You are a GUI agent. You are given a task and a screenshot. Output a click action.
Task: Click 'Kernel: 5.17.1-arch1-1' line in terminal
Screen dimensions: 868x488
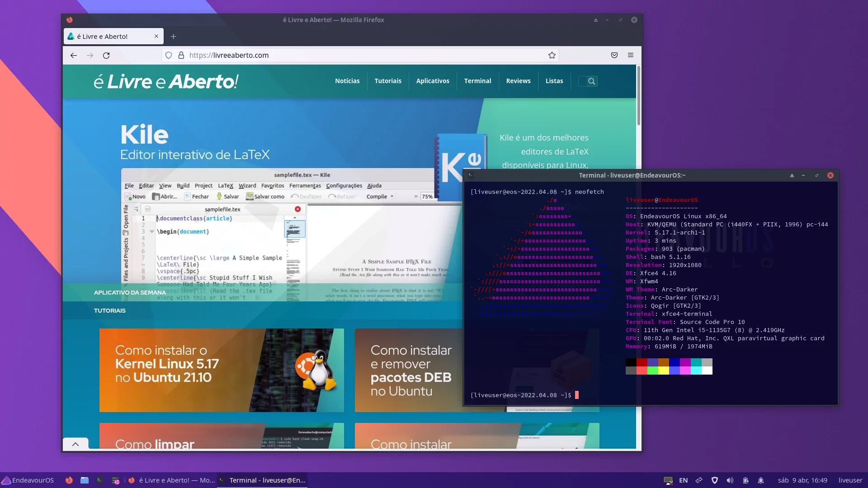coord(665,232)
